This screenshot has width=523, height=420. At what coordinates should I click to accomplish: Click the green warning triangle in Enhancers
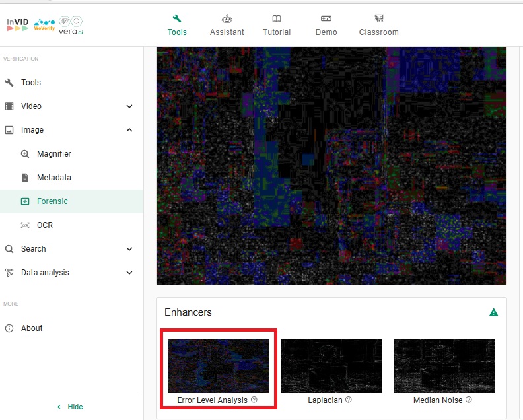click(x=493, y=312)
